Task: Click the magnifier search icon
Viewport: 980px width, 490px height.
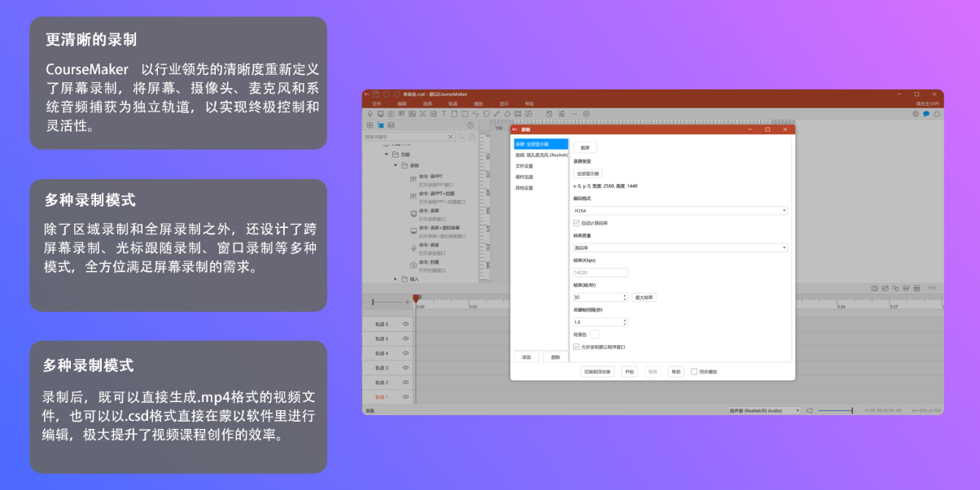Action: point(462,137)
